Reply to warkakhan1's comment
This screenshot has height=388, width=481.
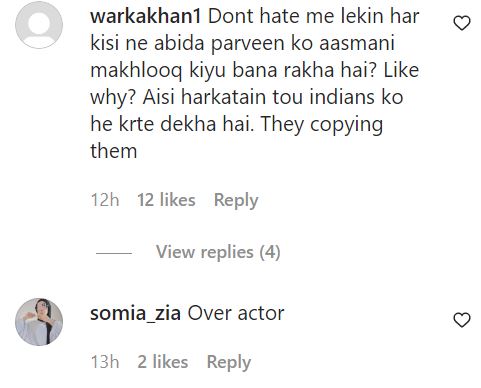tap(236, 200)
